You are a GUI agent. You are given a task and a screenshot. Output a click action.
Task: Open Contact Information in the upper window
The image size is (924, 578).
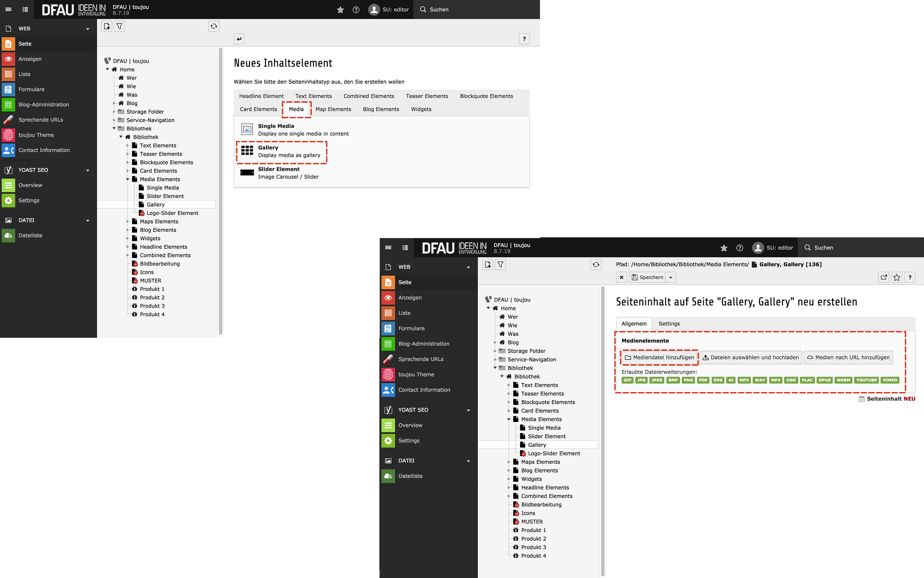tap(48, 150)
